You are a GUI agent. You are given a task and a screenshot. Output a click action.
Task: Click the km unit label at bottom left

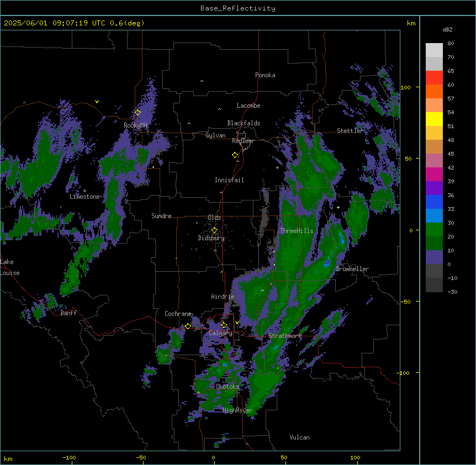pyautogui.click(x=8, y=459)
